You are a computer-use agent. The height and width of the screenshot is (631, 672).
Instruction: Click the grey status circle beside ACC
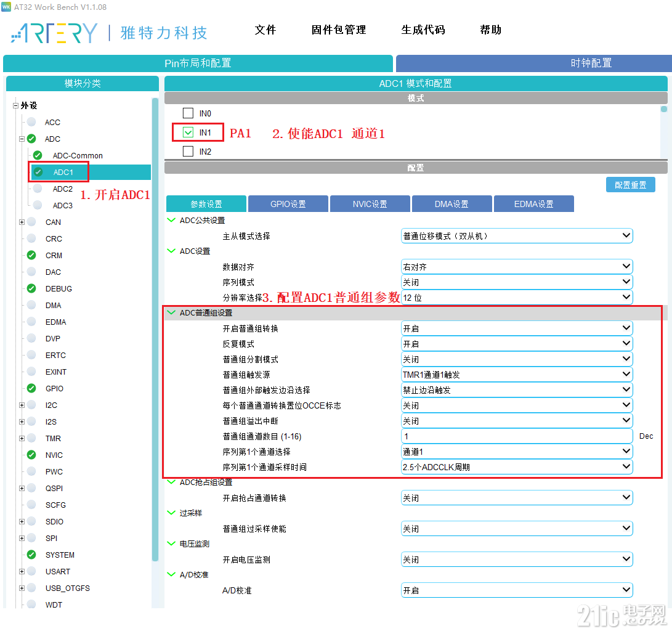(31, 122)
